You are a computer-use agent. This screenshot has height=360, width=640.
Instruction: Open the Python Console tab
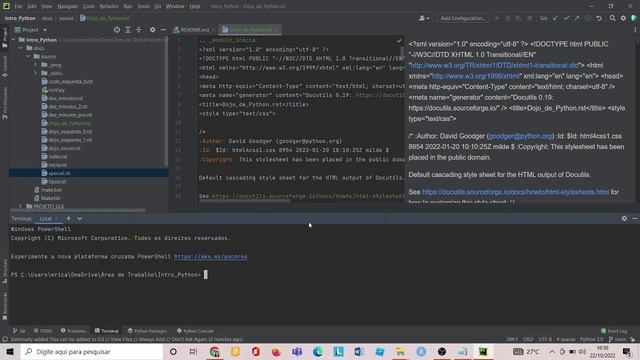(195, 331)
